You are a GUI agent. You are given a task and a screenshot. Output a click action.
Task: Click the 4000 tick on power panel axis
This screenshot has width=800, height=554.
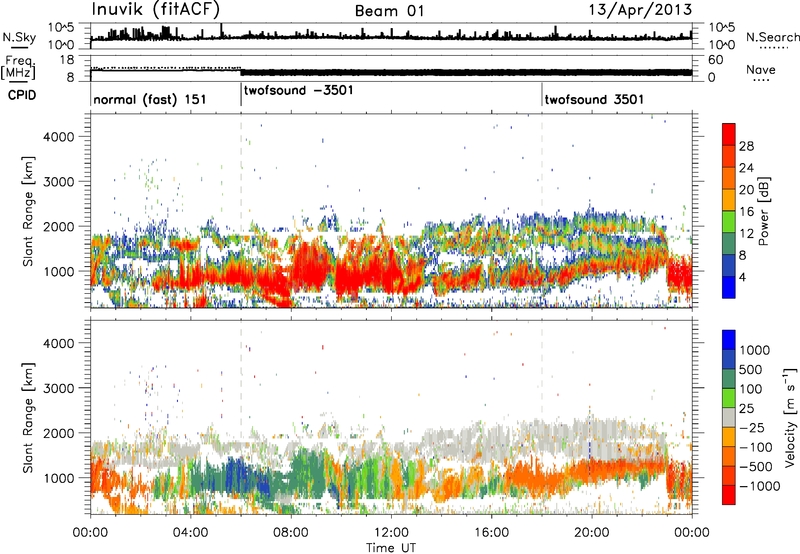click(59, 137)
